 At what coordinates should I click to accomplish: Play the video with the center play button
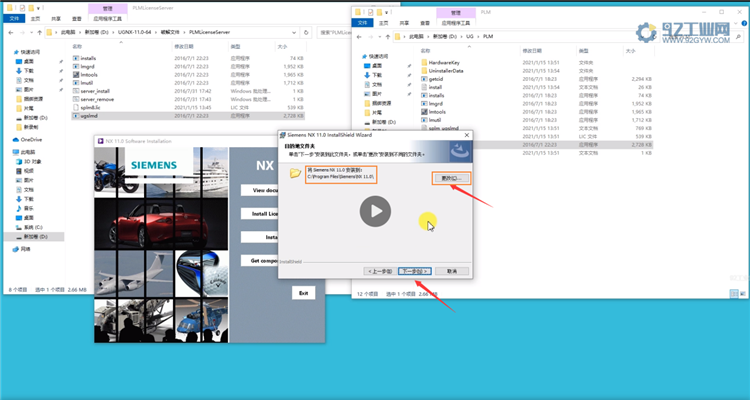[x=375, y=211]
